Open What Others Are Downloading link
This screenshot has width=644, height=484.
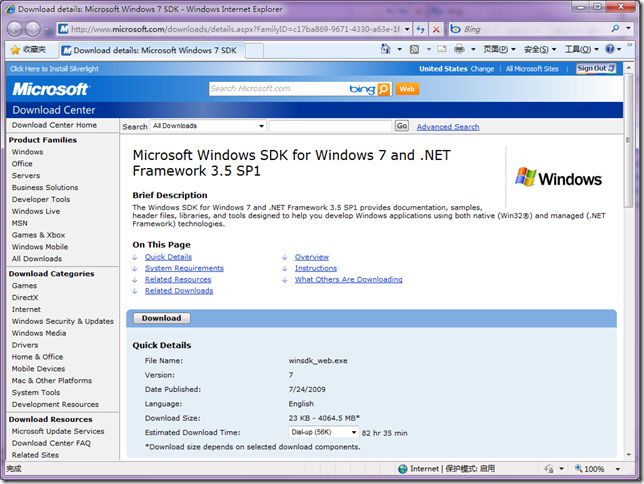(348, 279)
